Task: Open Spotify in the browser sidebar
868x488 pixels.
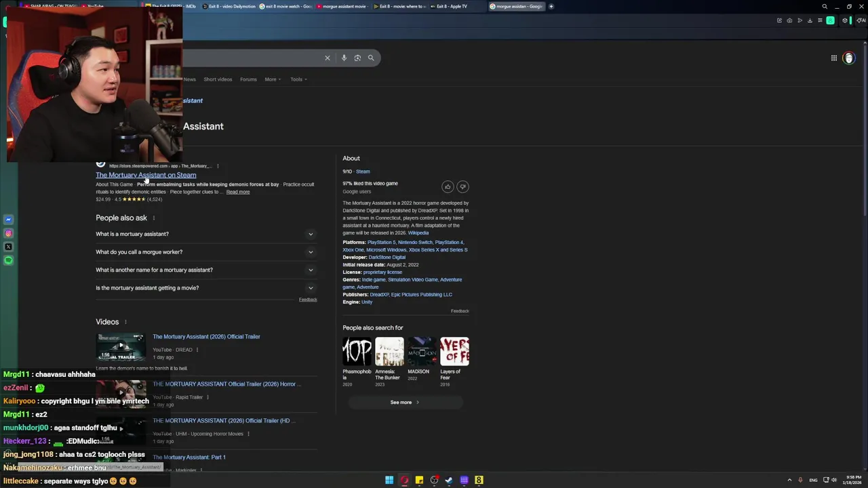Action: pyautogui.click(x=9, y=260)
